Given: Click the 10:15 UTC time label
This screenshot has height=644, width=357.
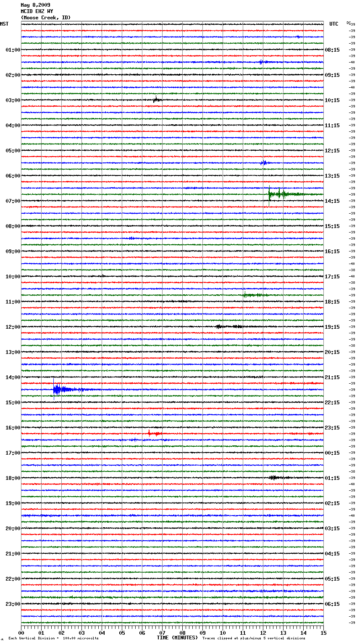Looking at the screenshot, I should click(x=332, y=100).
